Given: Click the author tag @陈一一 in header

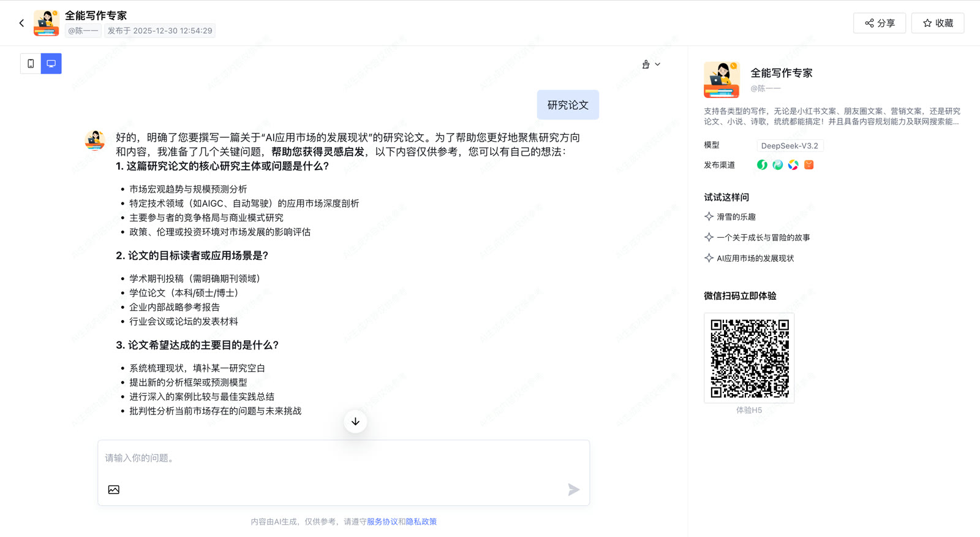Looking at the screenshot, I should tap(83, 31).
